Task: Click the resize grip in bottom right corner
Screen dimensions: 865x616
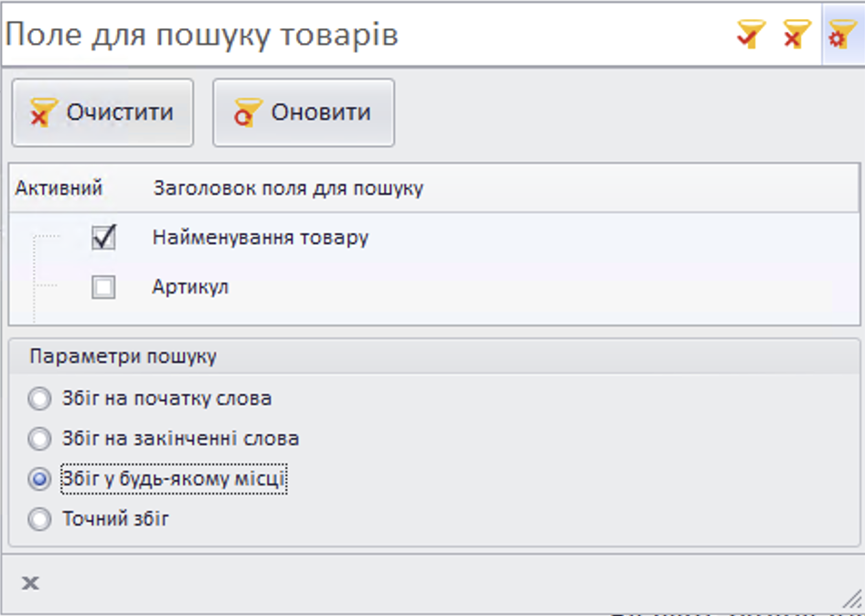Action: coord(851,600)
